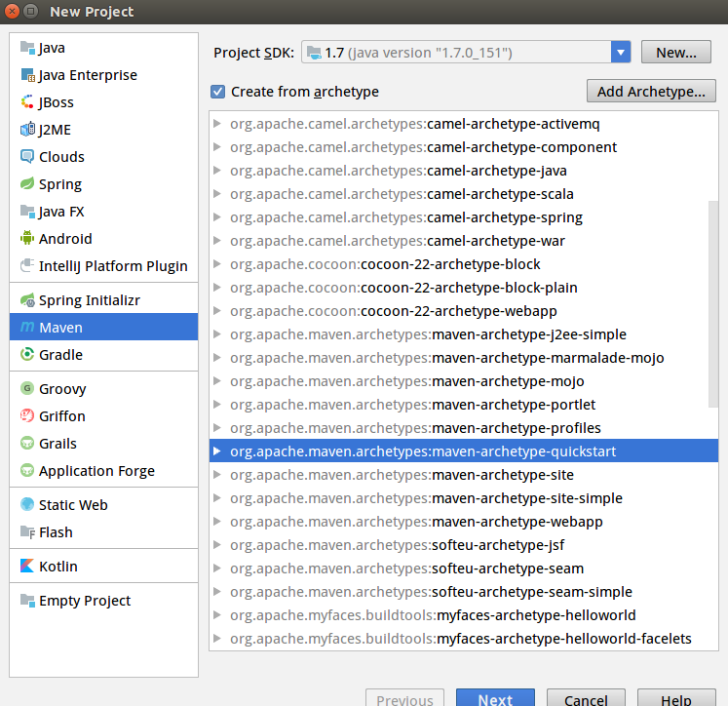Click the SDK folder icon in combo box
Viewport: 728px width, 706px height.
(315, 53)
